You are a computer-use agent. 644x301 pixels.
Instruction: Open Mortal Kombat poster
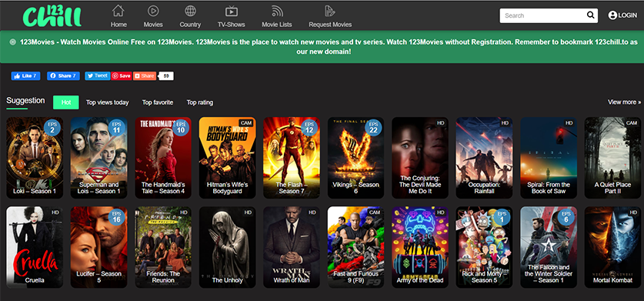[x=612, y=247]
